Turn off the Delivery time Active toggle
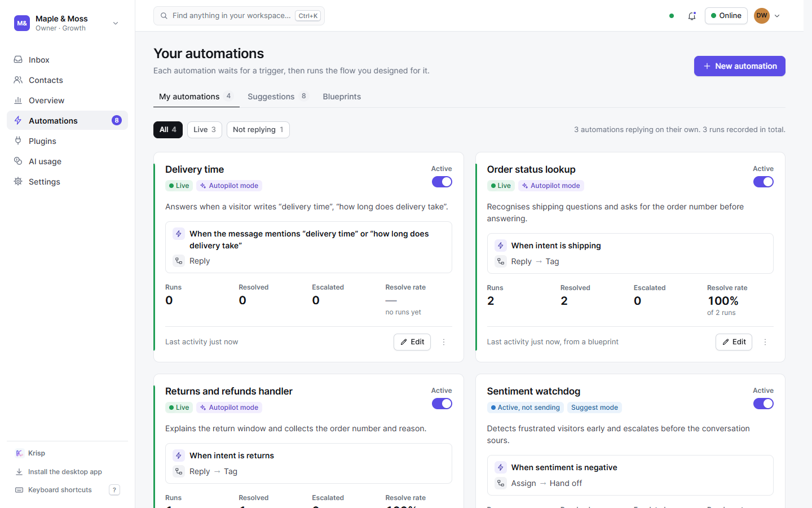This screenshot has width=812, height=508. [442, 182]
